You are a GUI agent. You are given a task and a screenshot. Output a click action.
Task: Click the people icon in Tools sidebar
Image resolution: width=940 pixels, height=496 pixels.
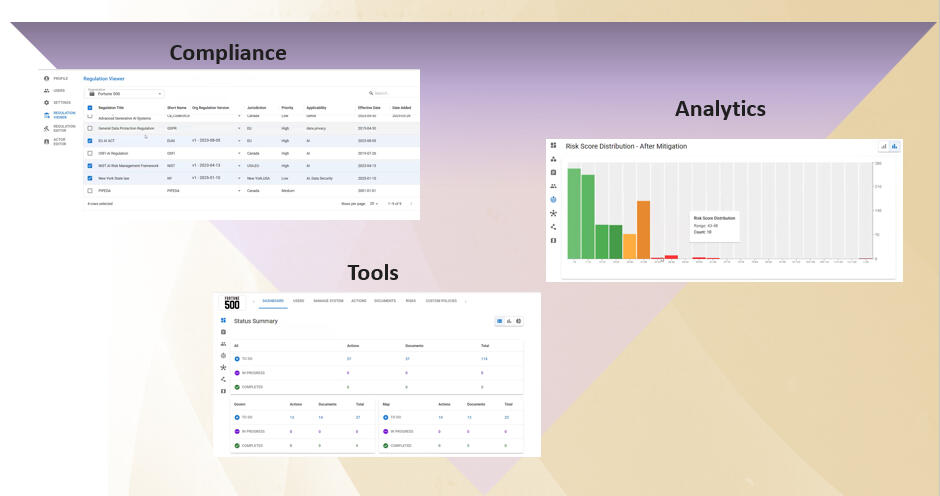tap(223, 344)
